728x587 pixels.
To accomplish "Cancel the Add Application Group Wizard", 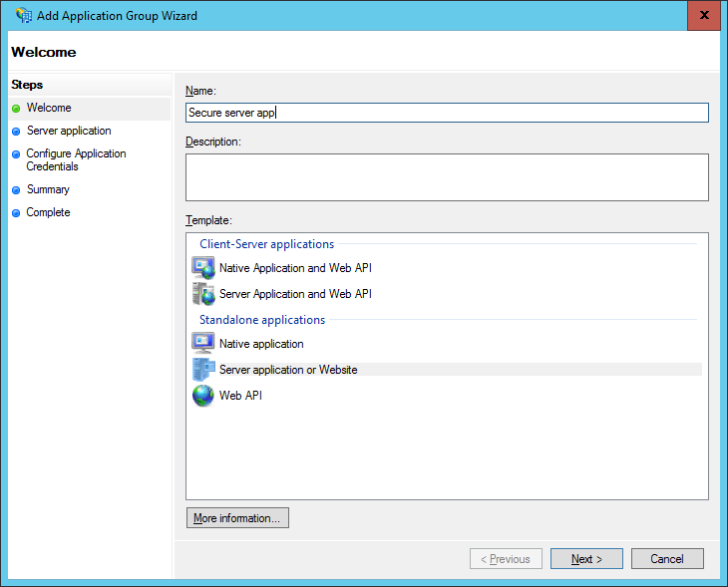I will click(x=667, y=559).
